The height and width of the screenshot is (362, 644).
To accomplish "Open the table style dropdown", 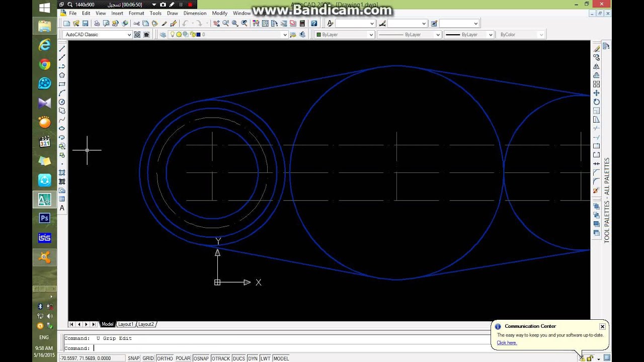I will (475, 23).
